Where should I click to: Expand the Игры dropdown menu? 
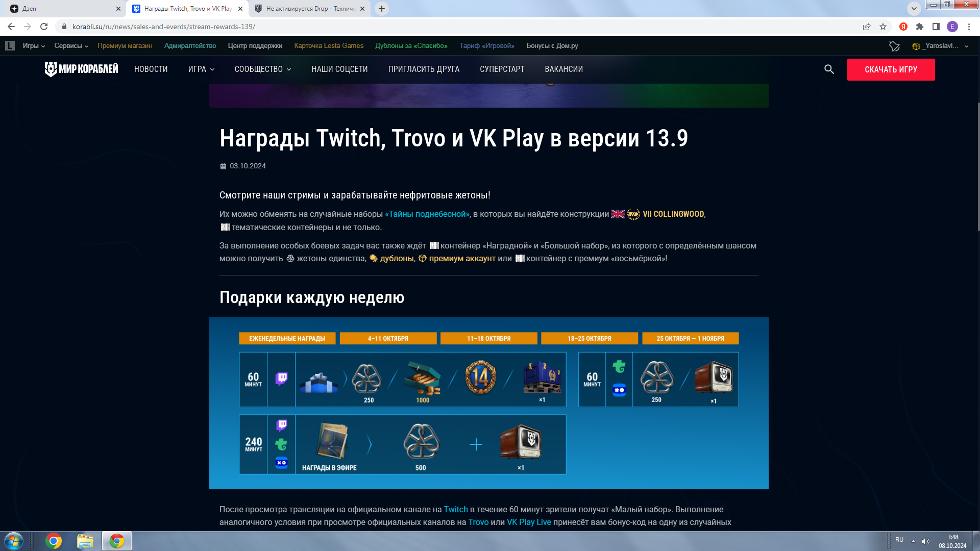pyautogui.click(x=34, y=45)
